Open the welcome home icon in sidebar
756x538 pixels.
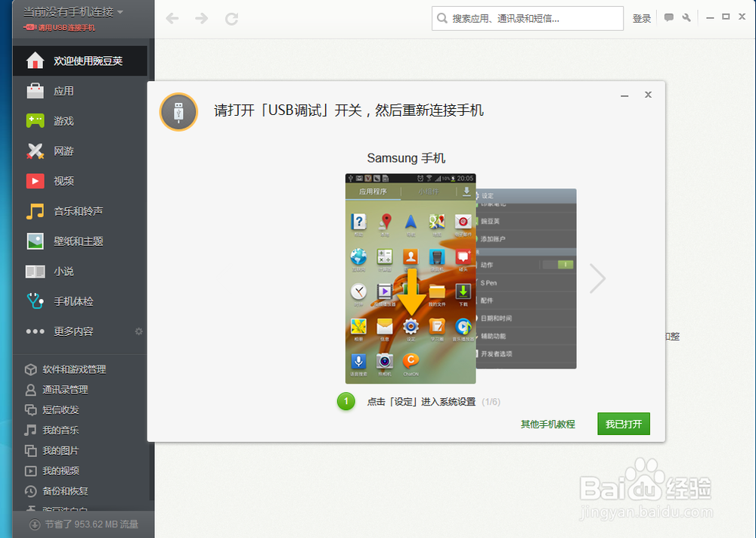click(x=36, y=61)
